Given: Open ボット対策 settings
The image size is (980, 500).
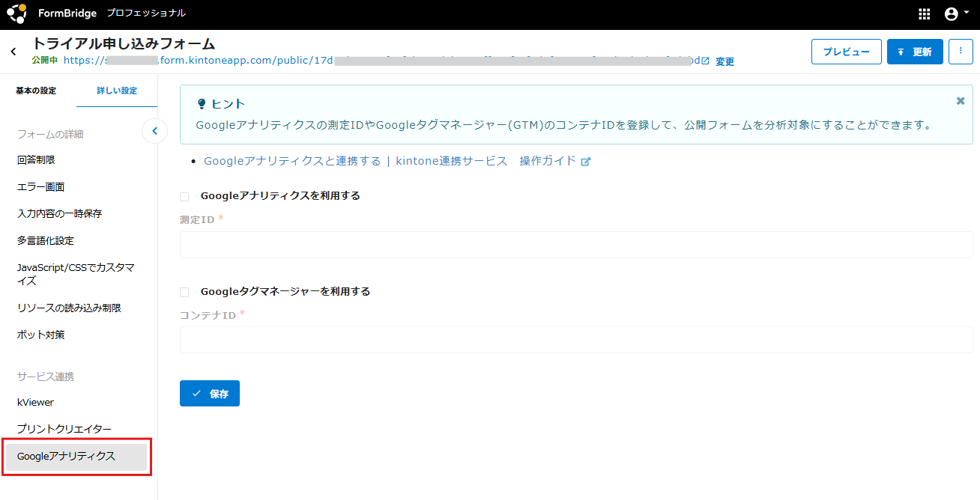Looking at the screenshot, I should [41, 335].
